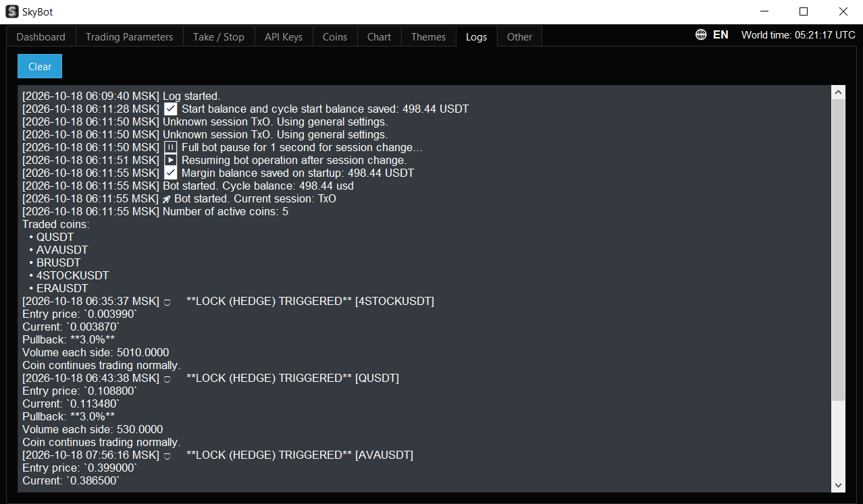Click the QUSDT entry in traded coins list
Screen dimensions: 863x504
pyautogui.click(x=55, y=237)
